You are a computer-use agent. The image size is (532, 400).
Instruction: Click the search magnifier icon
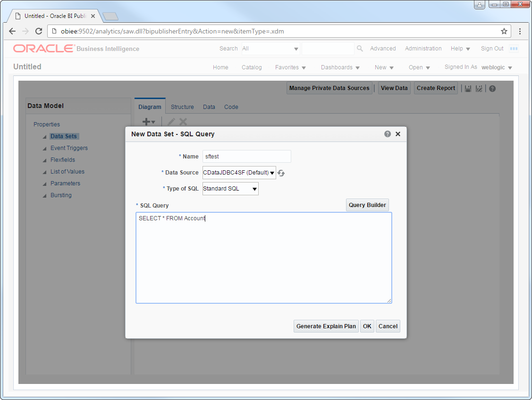click(360, 49)
